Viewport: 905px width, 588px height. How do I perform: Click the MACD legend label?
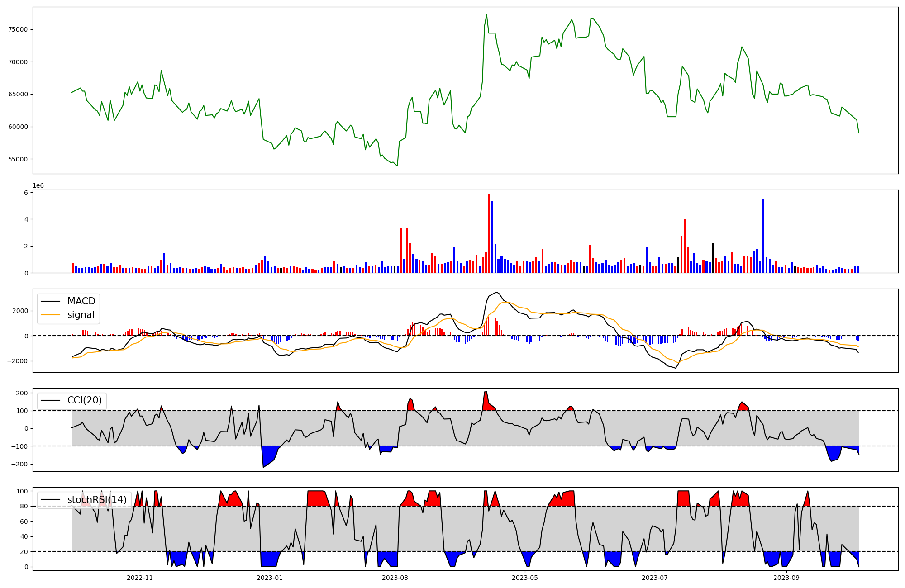(x=81, y=301)
